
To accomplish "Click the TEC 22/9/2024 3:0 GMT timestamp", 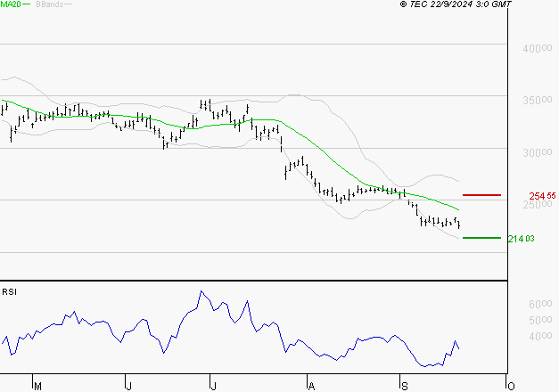I will 456,4.
